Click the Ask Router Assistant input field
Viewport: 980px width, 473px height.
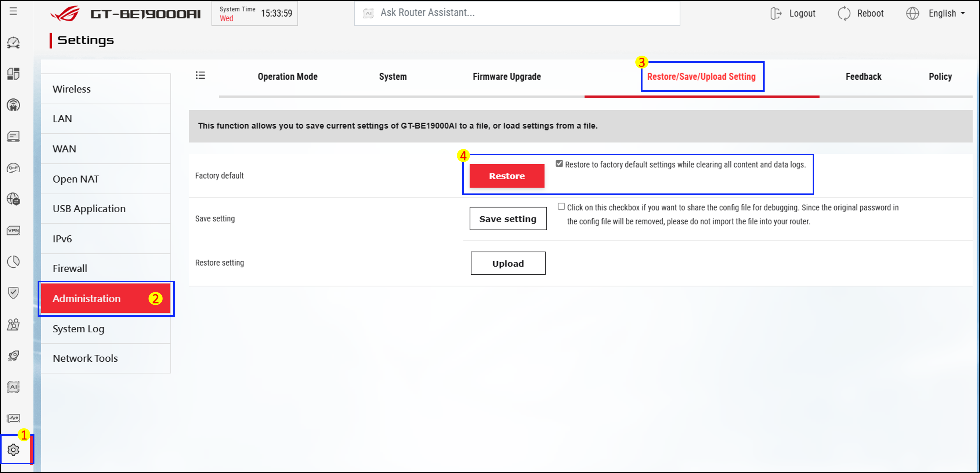517,13
